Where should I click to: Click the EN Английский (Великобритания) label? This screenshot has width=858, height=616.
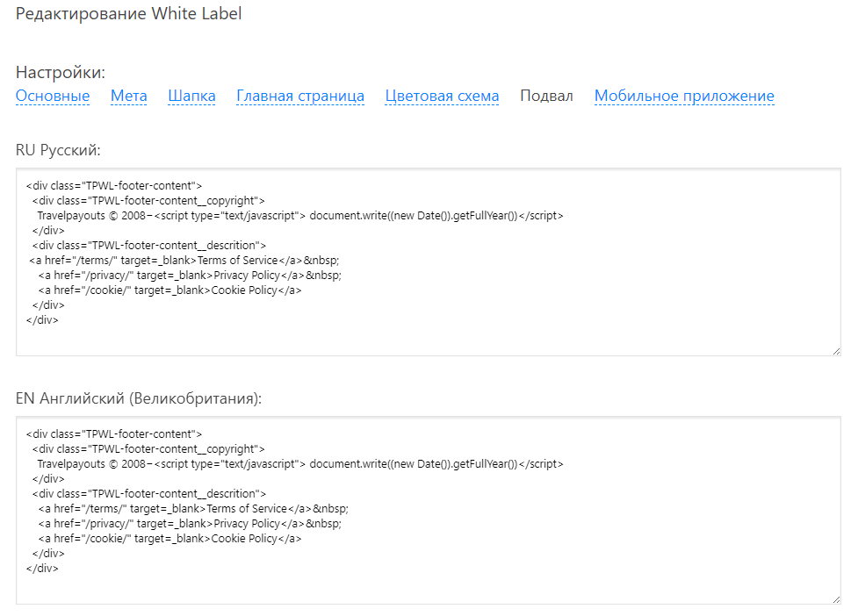pyautogui.click(x=139, y=398)
